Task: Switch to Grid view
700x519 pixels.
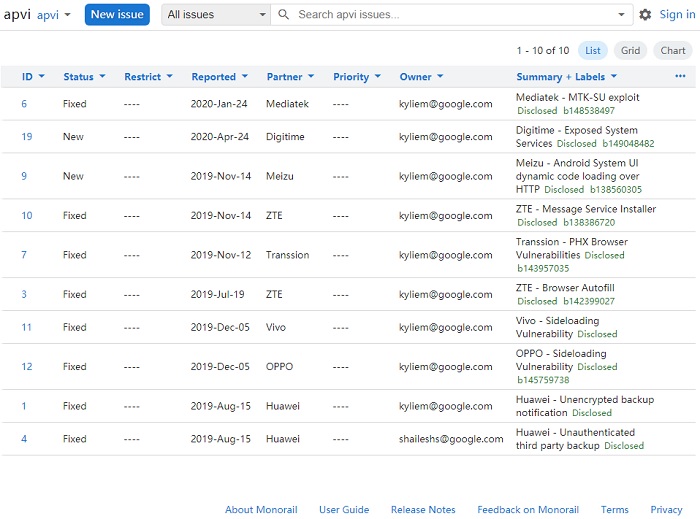Action: 630,51
